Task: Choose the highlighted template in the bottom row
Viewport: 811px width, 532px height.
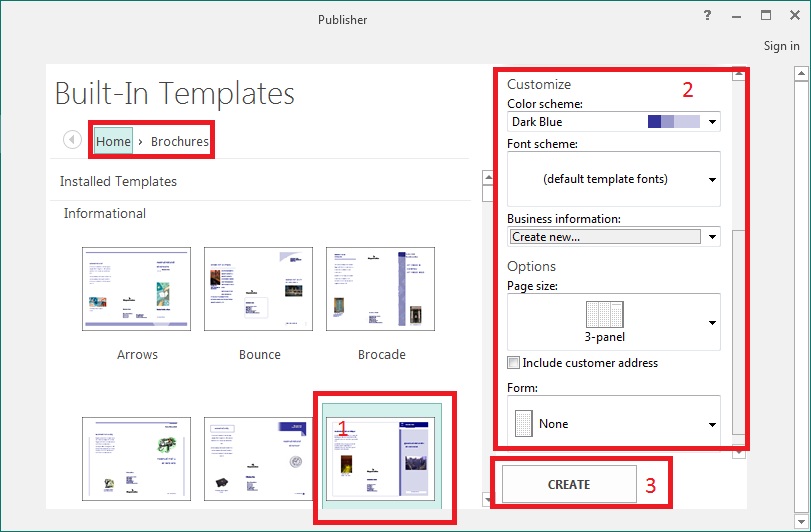Action: [382, 456]
